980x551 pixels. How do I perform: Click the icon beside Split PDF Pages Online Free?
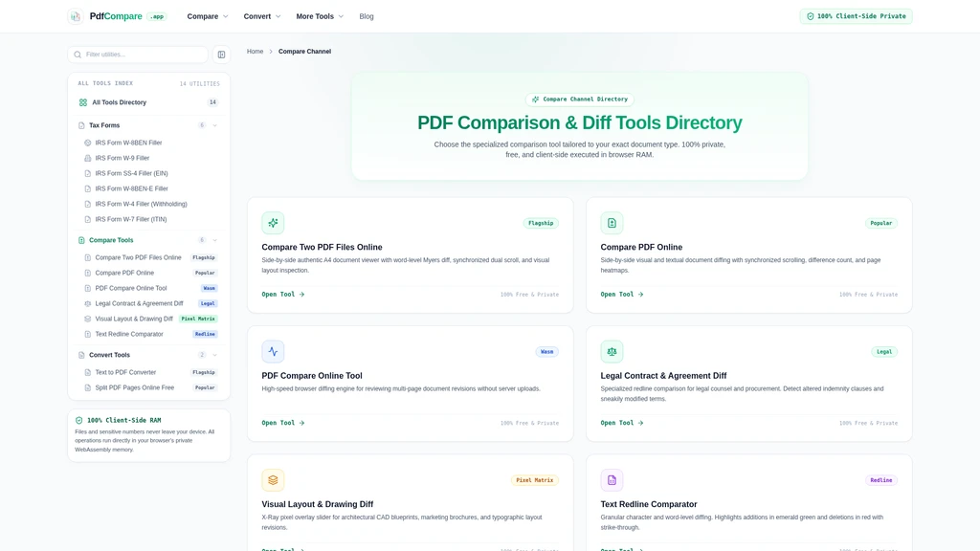coord(87,388)
